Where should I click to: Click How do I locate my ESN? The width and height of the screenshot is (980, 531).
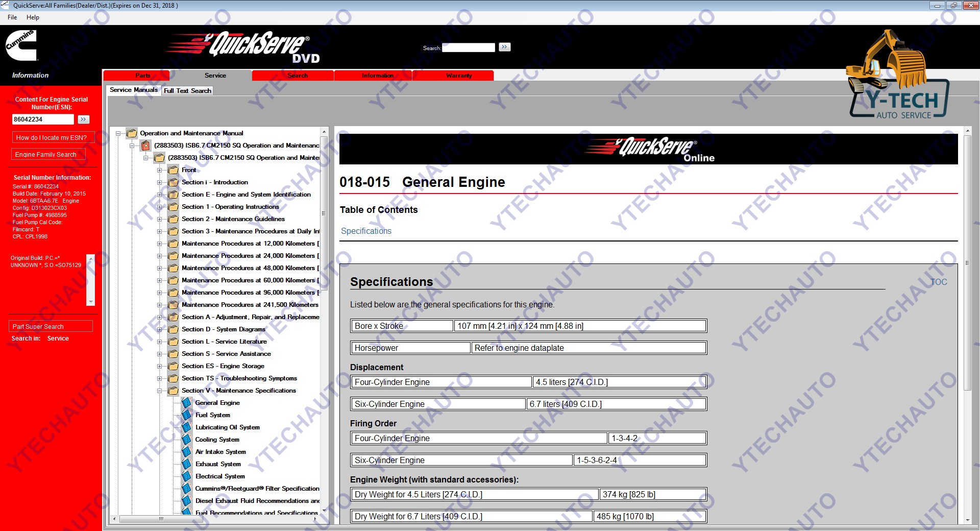53,137
